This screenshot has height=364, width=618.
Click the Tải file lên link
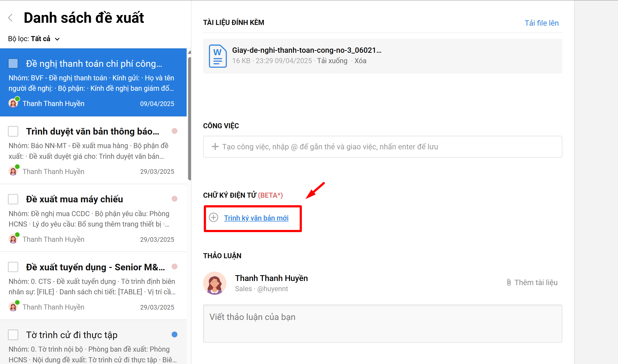(541, 23)
